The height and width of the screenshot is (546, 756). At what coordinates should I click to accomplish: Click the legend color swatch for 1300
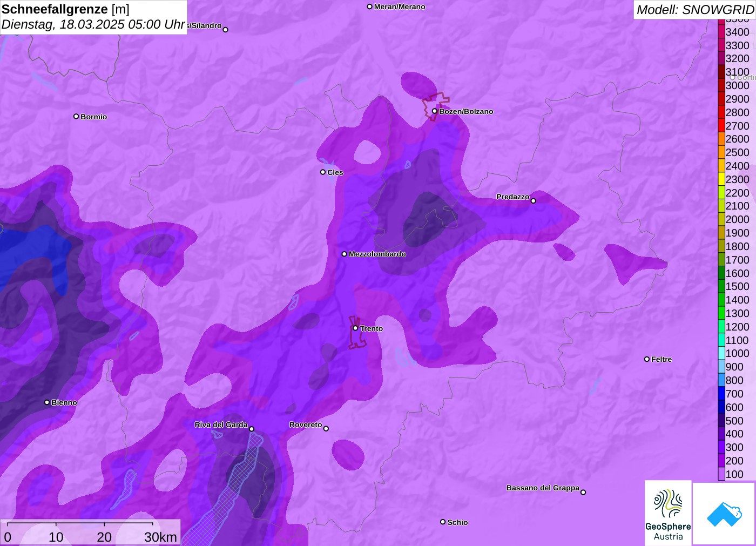point(721,313)
